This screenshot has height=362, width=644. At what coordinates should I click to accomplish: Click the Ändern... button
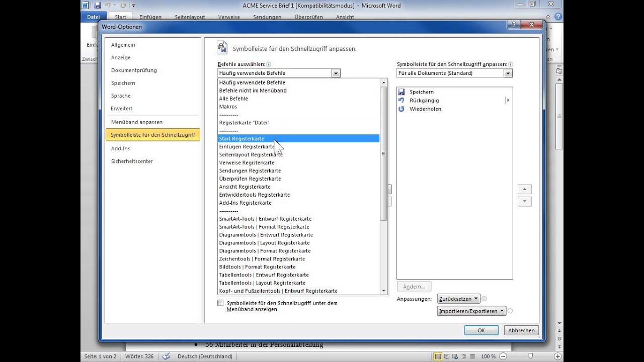coord(414,287)
